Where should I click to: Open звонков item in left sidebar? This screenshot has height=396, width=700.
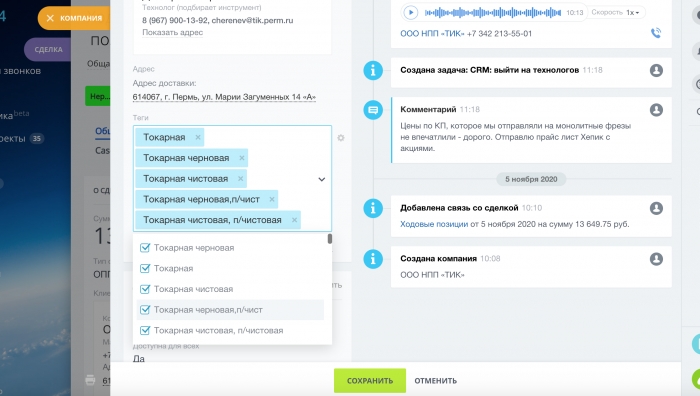point(21,71)
